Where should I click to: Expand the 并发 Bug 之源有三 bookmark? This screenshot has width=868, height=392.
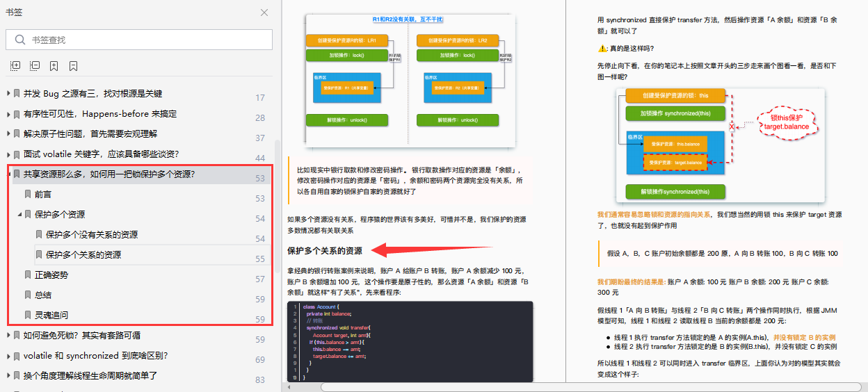pyautogui.click(x=8, y=93)
